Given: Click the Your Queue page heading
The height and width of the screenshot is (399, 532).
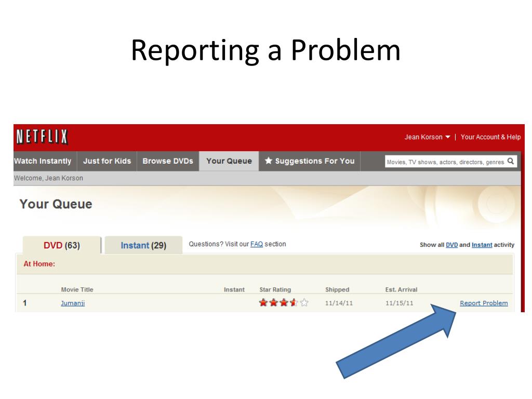Looking at the screenshot, I should click(x=56, y=204).
